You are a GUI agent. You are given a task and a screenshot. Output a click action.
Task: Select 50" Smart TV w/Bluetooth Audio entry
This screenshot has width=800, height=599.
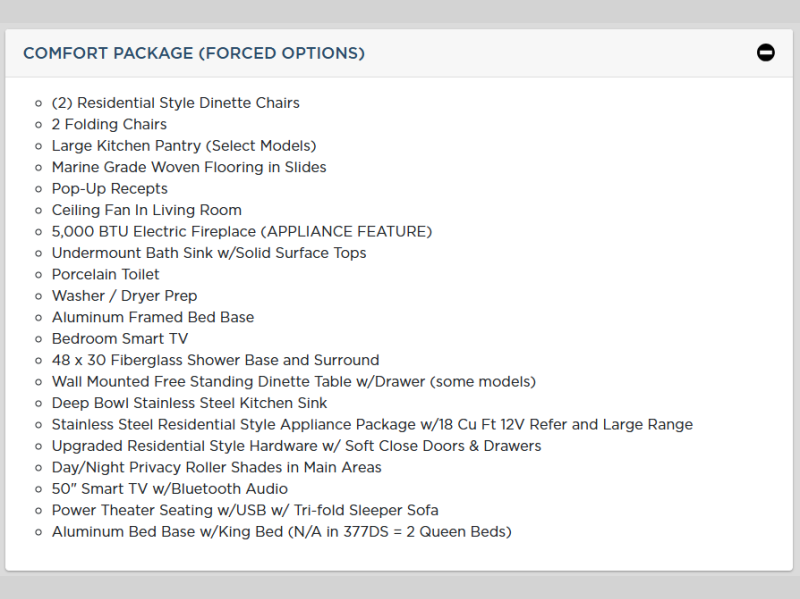pos(170,489)
